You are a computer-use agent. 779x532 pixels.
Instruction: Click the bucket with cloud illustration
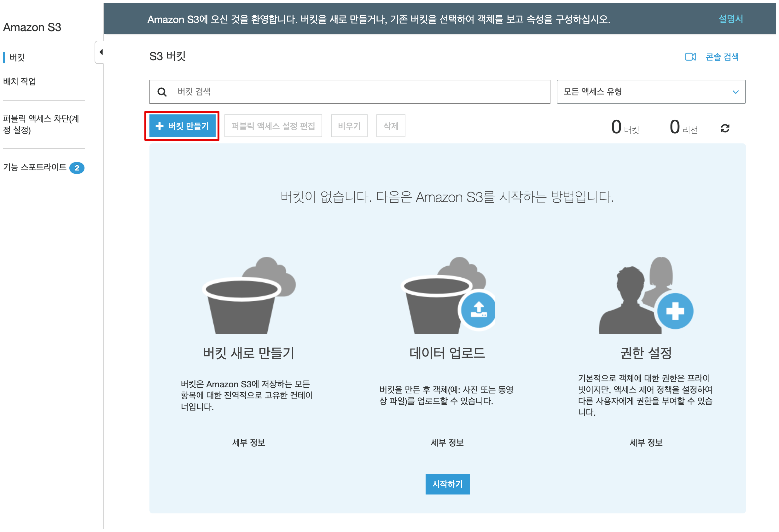[249, 295]
